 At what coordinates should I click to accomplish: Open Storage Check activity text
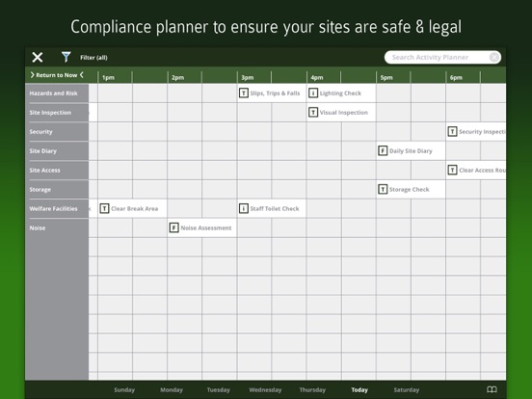(410, 189)
